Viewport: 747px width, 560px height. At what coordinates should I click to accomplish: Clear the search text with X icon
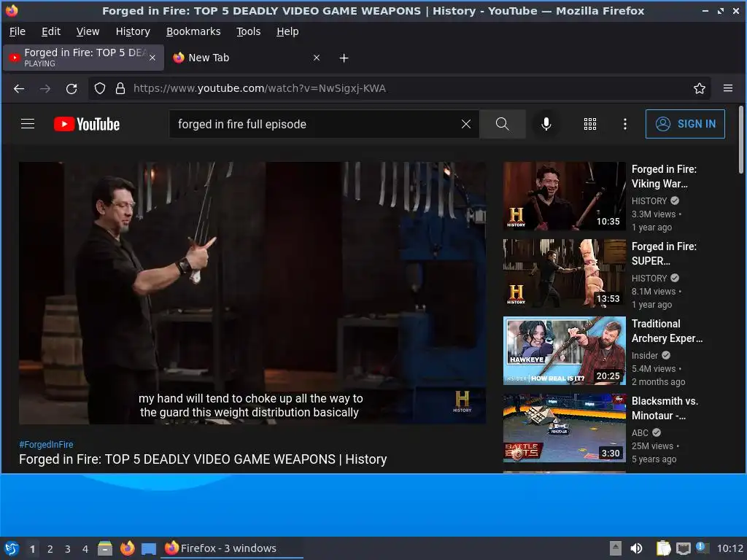pyautogui.click(x=466, y=124)
